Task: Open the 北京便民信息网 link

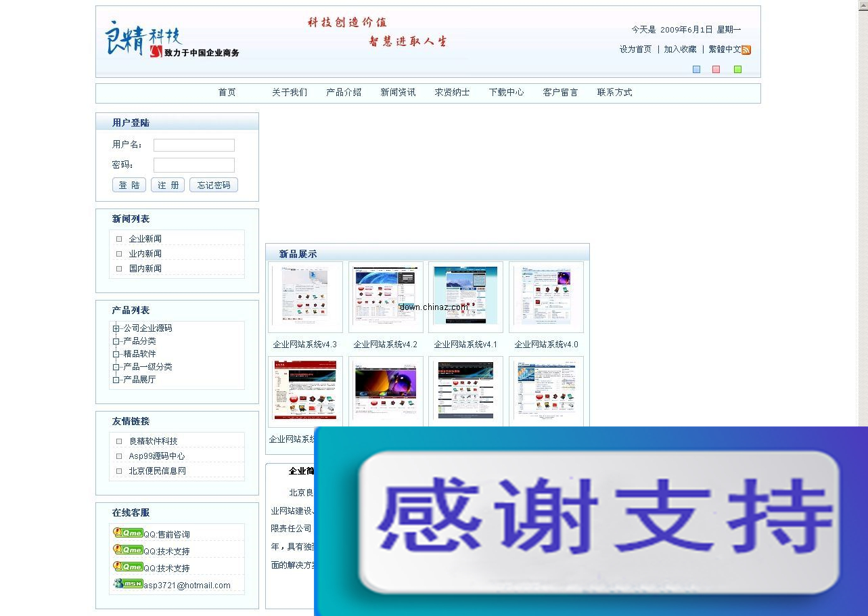Action: click(x=158, y=471)
